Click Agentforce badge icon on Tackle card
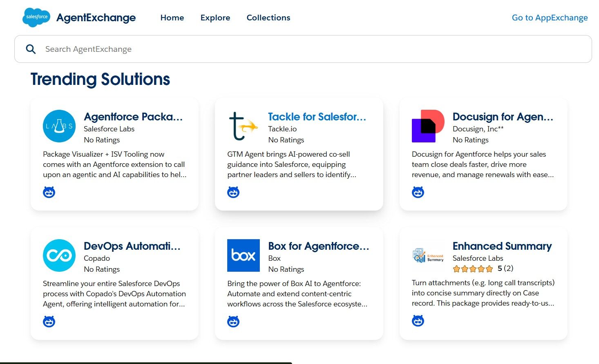Viewport: 599px width, 364px height. coord(233,192)
